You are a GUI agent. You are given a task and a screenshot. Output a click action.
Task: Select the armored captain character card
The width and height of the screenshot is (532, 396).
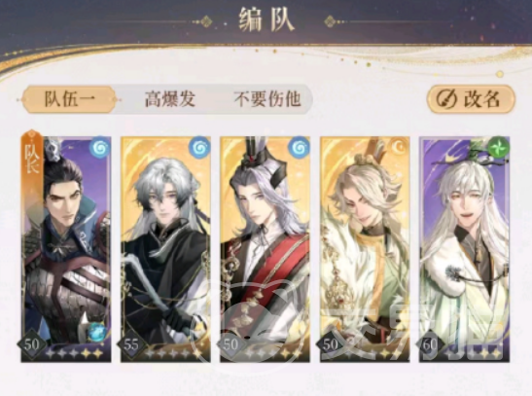pos(66,249)
